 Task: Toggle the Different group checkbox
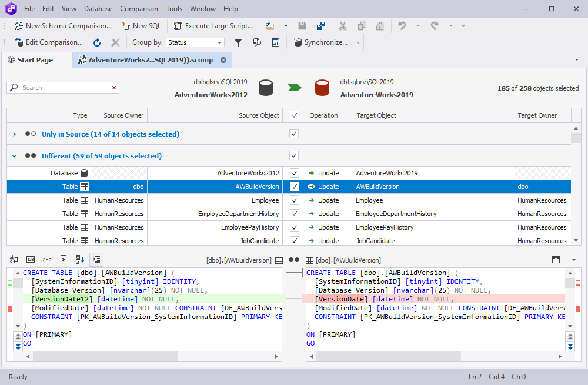[294, 155]
